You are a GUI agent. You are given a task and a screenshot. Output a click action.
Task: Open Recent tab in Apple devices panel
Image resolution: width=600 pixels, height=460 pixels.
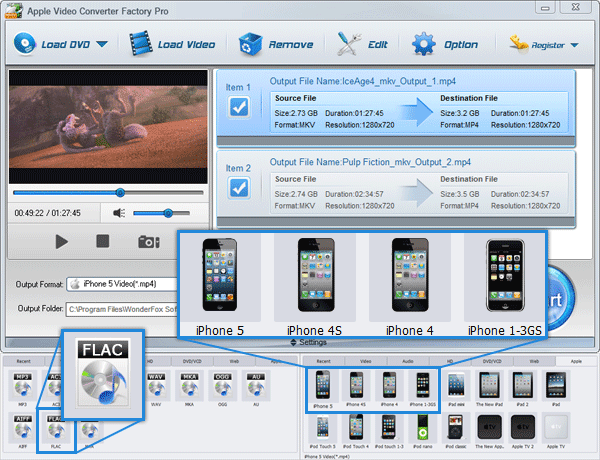pos(323,361)
